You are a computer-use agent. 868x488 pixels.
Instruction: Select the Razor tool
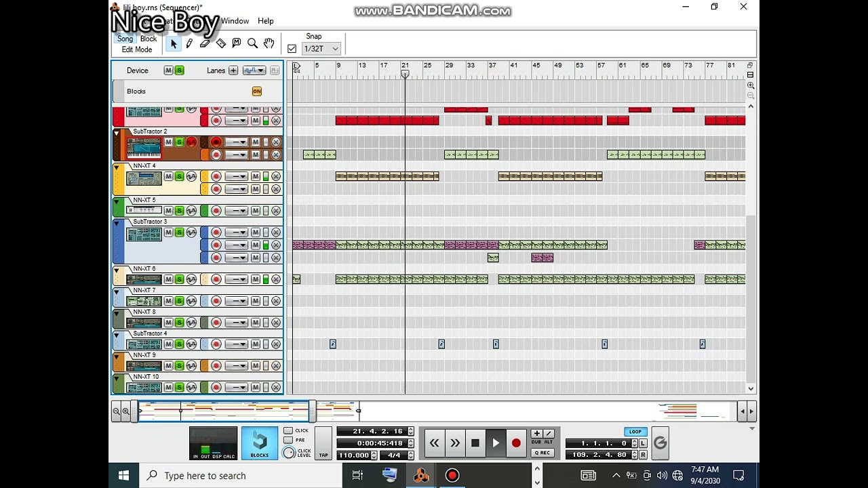(221, 43)
